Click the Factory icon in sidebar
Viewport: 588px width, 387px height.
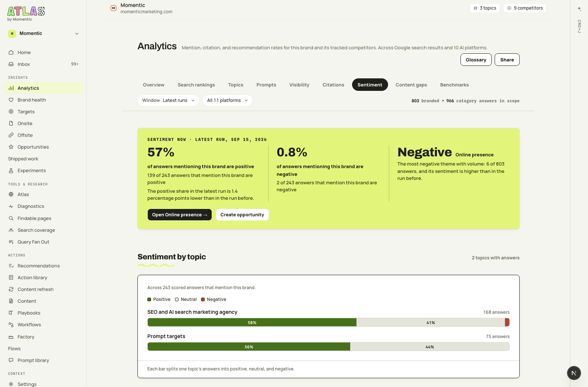[x=11, y=337]
